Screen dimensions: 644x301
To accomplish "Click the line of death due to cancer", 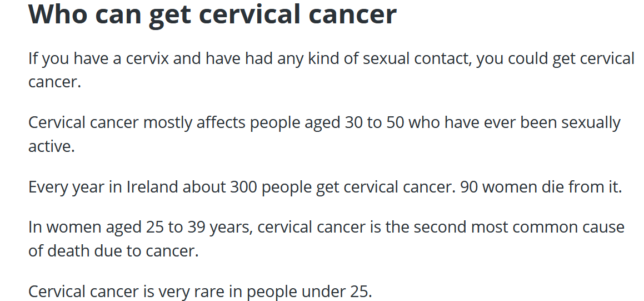I will 113,251.
